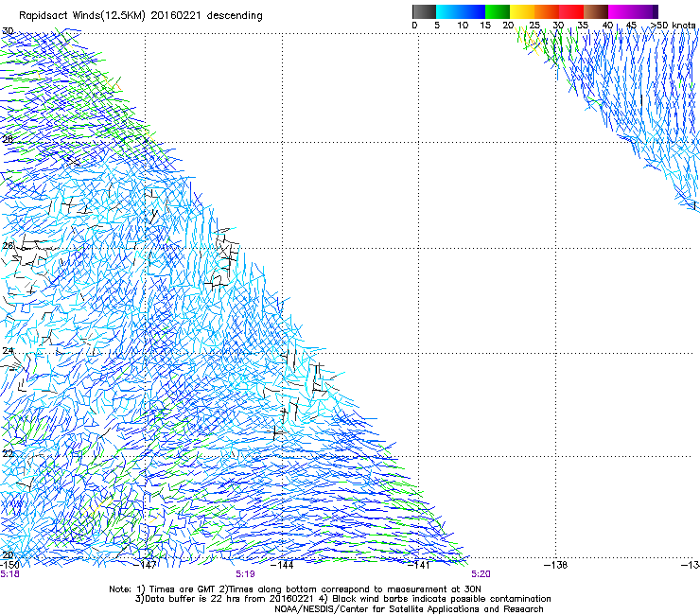The image size is (700, 615).
Task: Click the legend label '10'
Action: coord(463,26)
